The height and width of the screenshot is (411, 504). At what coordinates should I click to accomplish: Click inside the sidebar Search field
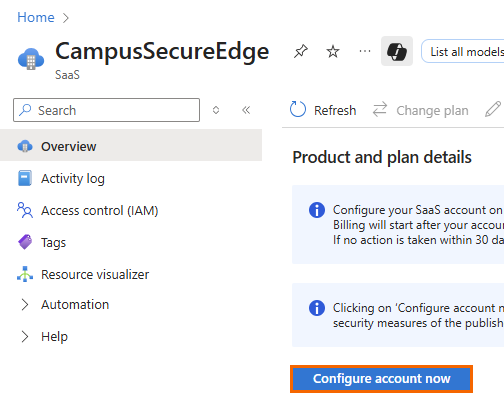pos(106,110)
